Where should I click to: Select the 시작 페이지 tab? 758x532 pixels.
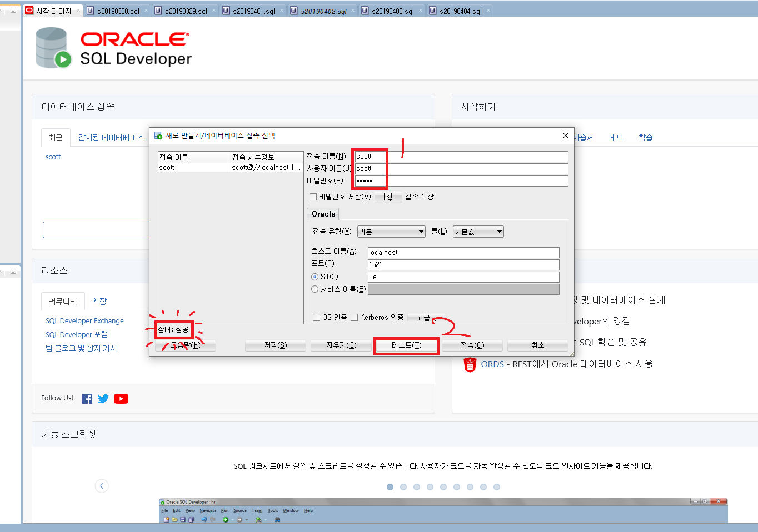pos(54,11)
